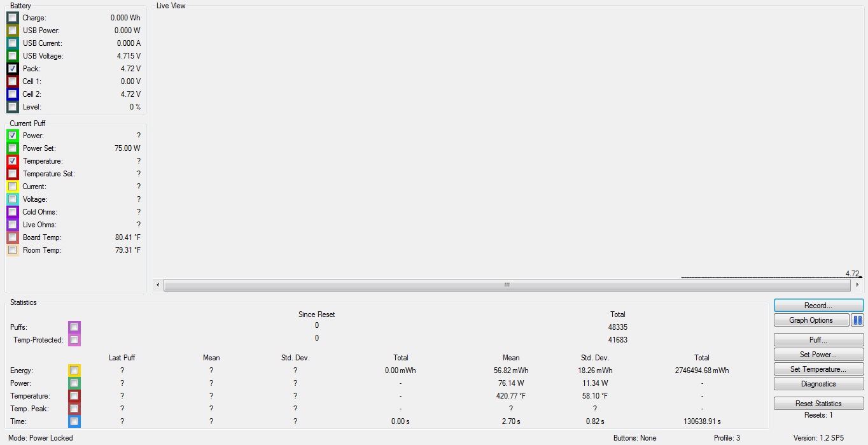868x445 pixels.
Task: Click the Set Power button
Action: pyautogui.click(x=818, y=355)
